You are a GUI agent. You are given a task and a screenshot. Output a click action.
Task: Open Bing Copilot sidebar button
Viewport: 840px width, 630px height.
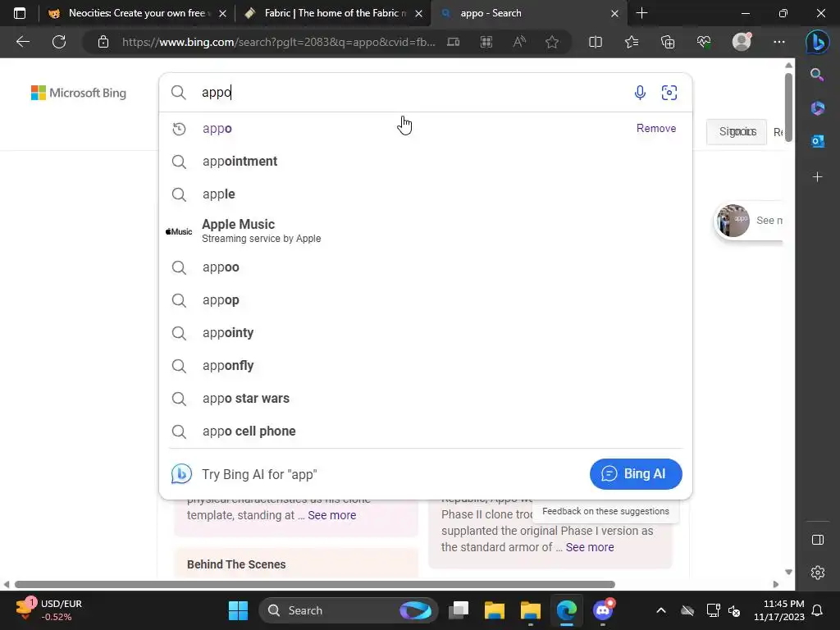[x=818, y=42]
